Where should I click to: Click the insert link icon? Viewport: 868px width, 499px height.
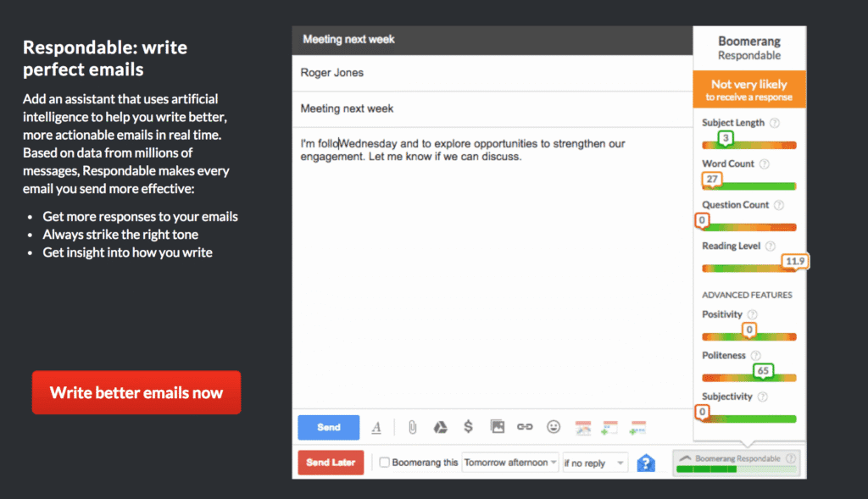click(525, 428)
